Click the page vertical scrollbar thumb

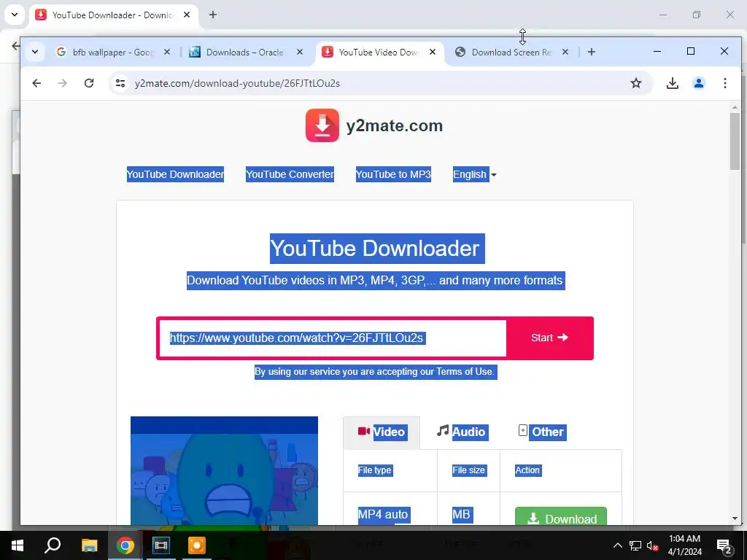(x=735, y=141)
